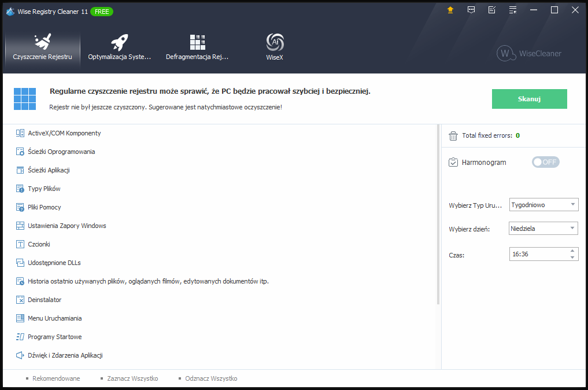Click the Ustawienia Zapory Windows firewall icon
Screen dimensions: 588x390
(20, 226)
